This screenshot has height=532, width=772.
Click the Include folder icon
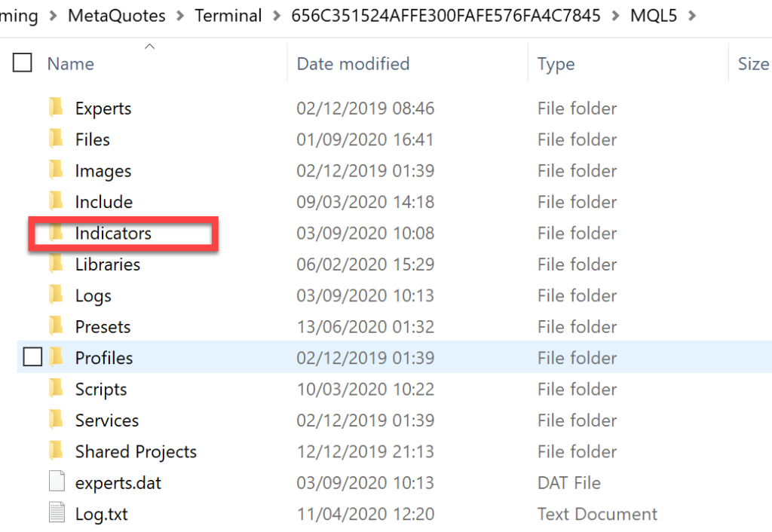(x=56, y=201)
